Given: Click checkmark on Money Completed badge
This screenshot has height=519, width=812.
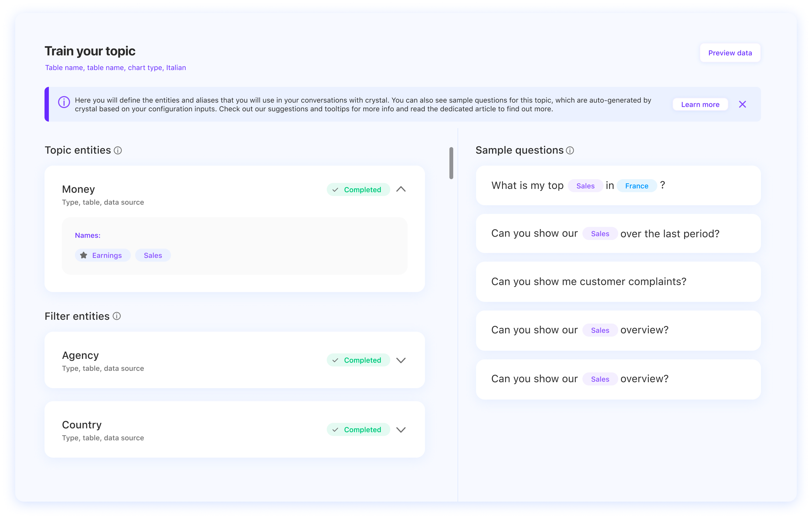Looking at the screenshot, I should click(x=336, y=190).
